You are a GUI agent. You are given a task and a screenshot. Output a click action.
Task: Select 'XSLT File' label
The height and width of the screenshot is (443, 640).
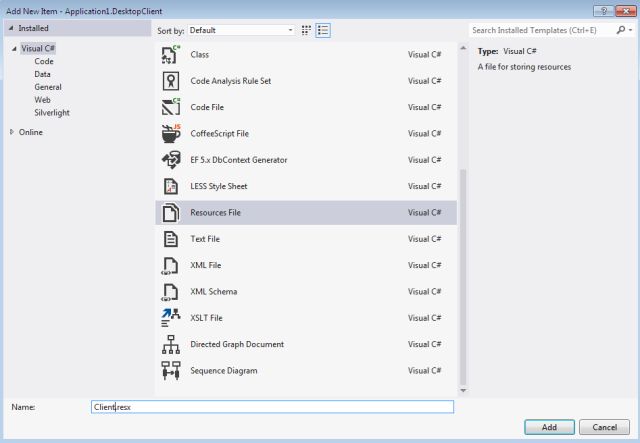206,318
